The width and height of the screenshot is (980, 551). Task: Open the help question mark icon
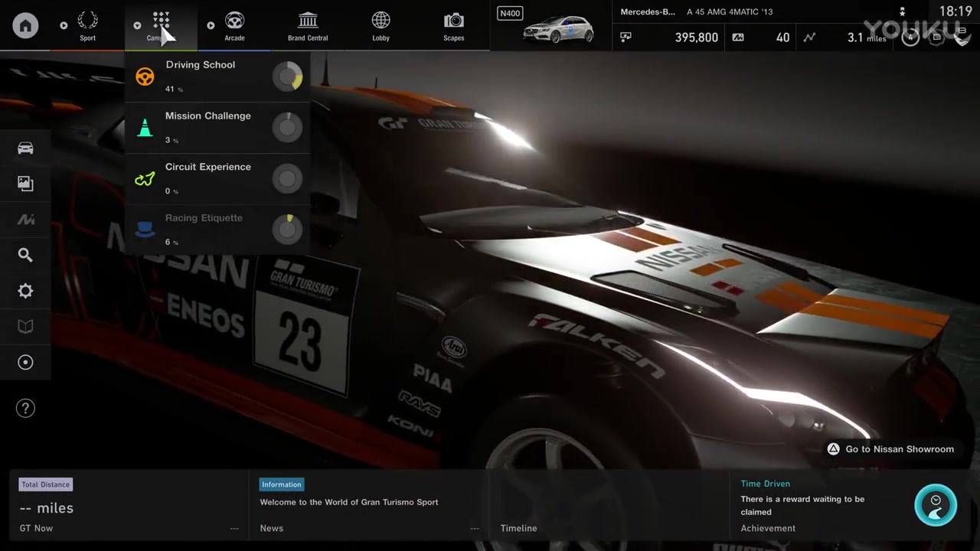tap(25, 409)
